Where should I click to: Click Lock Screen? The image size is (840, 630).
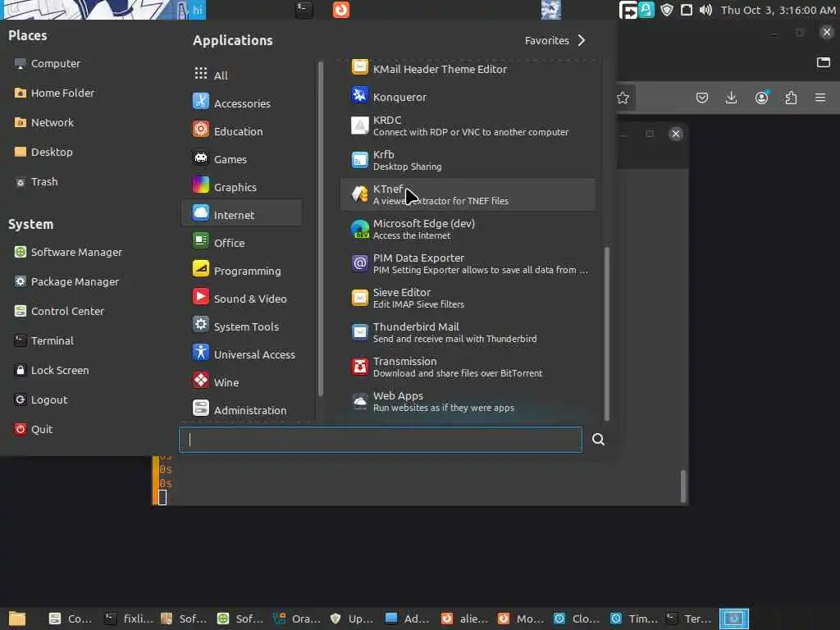pyautogui.click(x=52, y=370)
